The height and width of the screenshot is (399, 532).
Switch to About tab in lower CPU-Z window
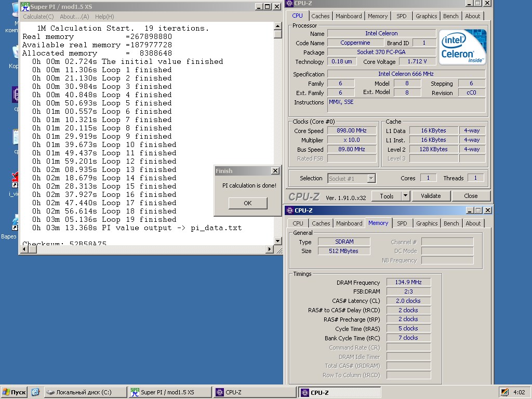[473, 223]
